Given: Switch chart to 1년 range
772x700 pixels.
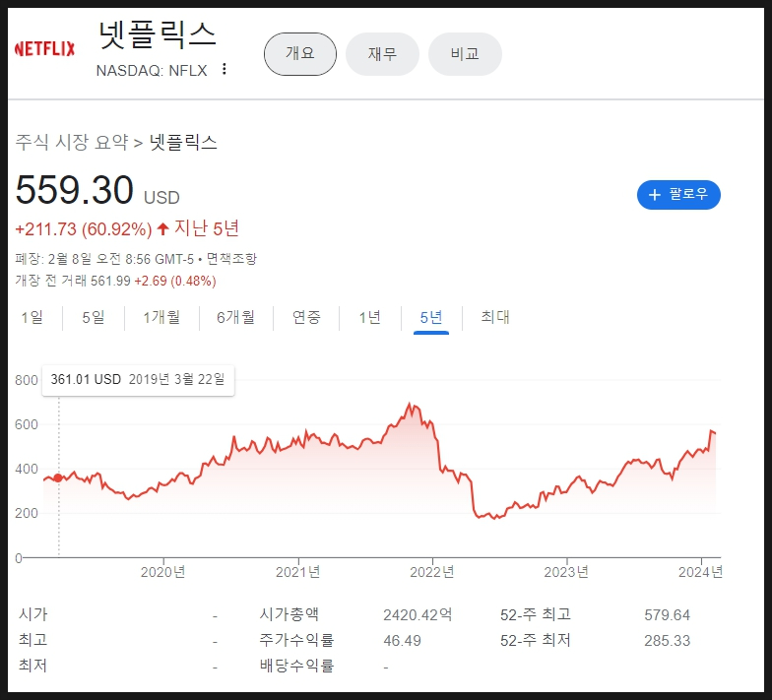Looking at the screenshot, I should [x=370, y=317].
